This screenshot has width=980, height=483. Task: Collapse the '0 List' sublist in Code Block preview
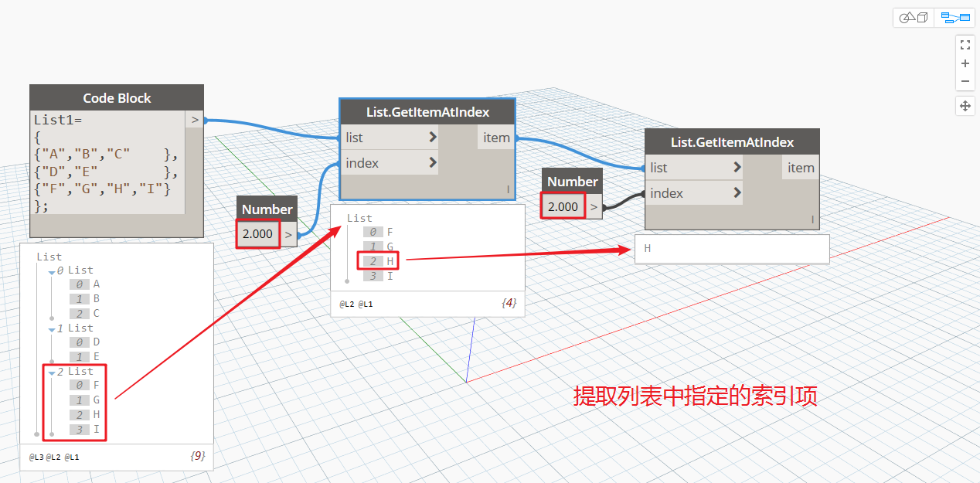(x=53, y=271)
